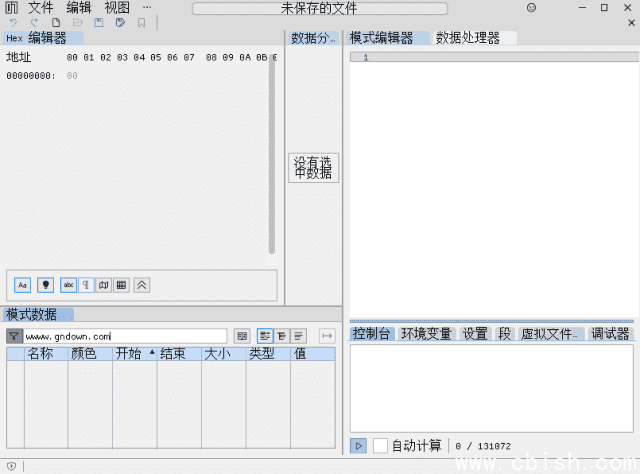Click the arrow export button in pattern data
The width and height of the screenshot is (640, 474).
tap(327, 336)
